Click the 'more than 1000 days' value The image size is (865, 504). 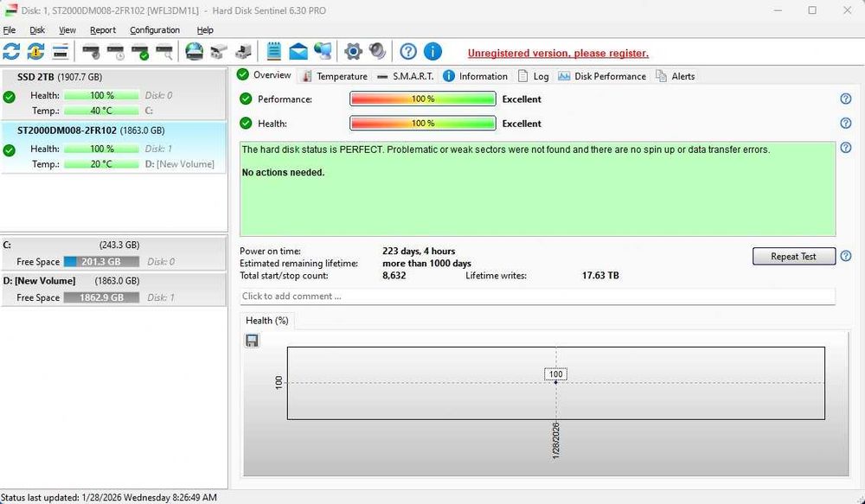426,263
